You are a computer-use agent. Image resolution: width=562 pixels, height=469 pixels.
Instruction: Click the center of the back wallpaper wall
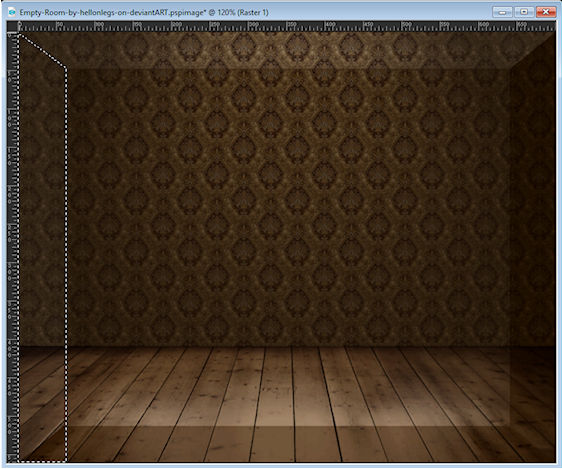pos(289,207)
